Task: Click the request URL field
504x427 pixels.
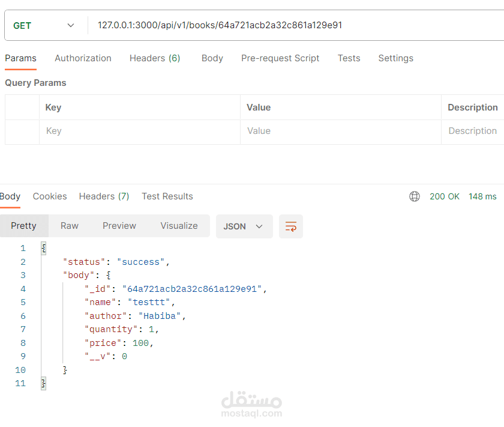Action: pyautogui.click(x=270, y=25)
